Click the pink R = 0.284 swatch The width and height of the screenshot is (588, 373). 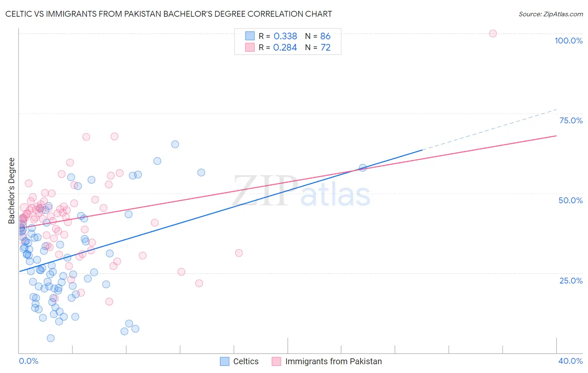(250, 47)
